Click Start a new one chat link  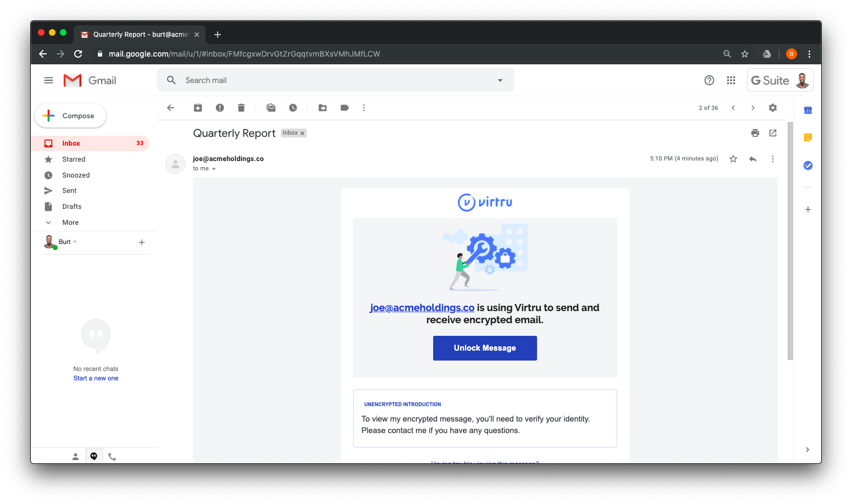click(96, 378)
